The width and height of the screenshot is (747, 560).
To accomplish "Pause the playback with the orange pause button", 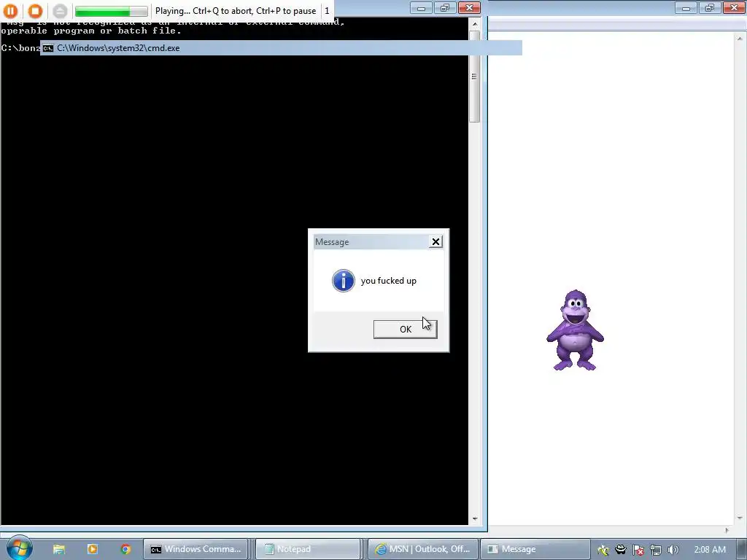I will coord(10,10).
